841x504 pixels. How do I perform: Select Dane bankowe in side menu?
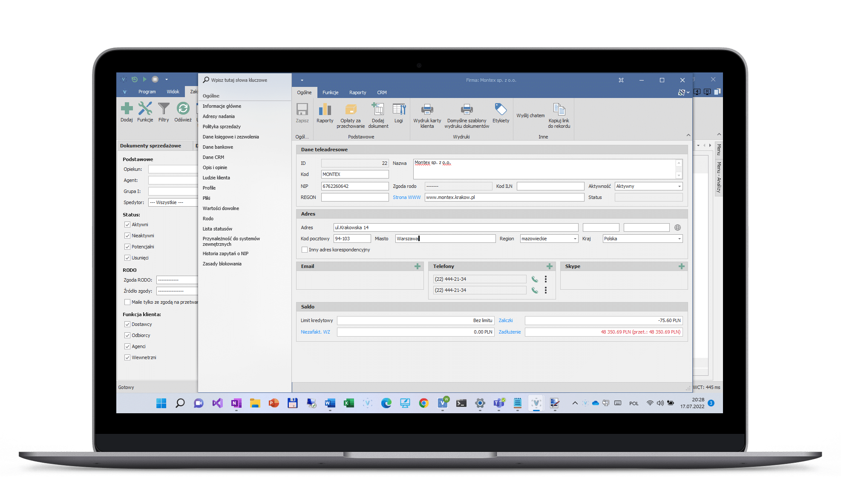click(218, 147)
